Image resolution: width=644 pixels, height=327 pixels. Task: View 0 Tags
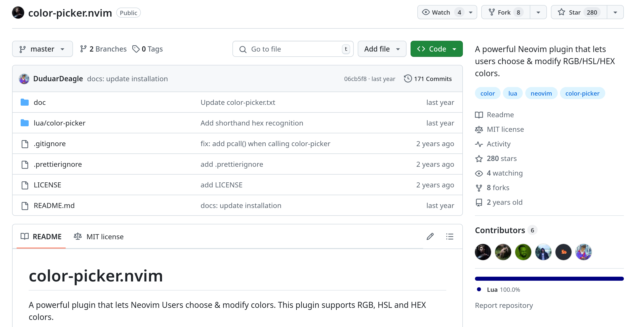147,49
